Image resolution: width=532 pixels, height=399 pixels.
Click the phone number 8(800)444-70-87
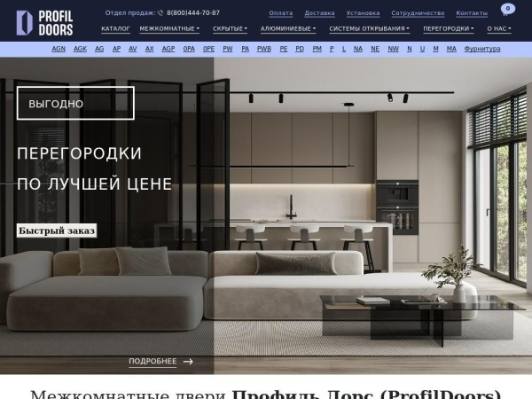193,13
